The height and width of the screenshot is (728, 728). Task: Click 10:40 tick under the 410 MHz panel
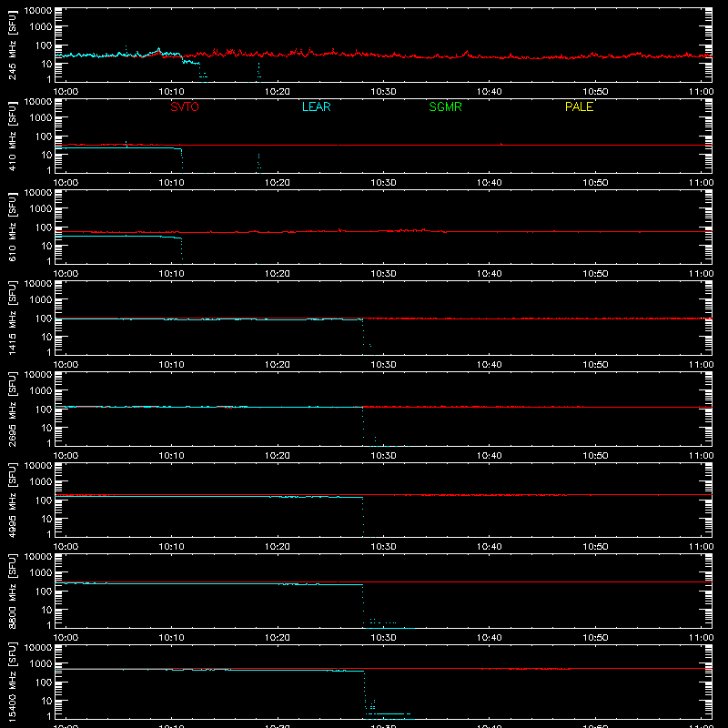pos(490,183)
